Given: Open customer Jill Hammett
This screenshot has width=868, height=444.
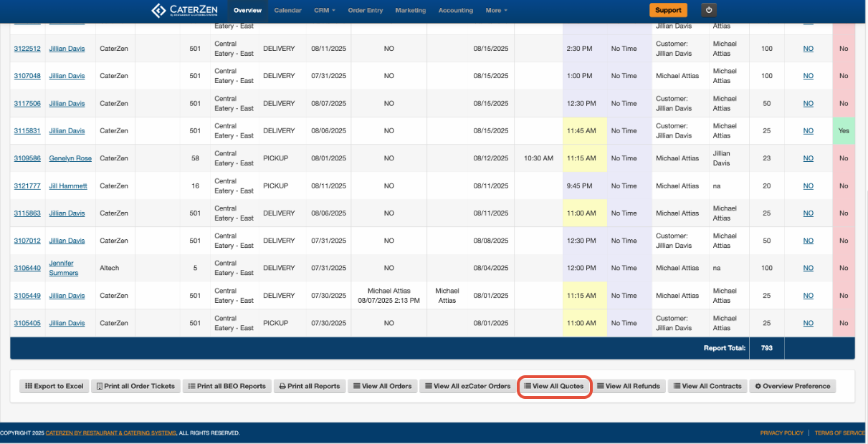Looking at the screenshot, I should click(68, 185).
